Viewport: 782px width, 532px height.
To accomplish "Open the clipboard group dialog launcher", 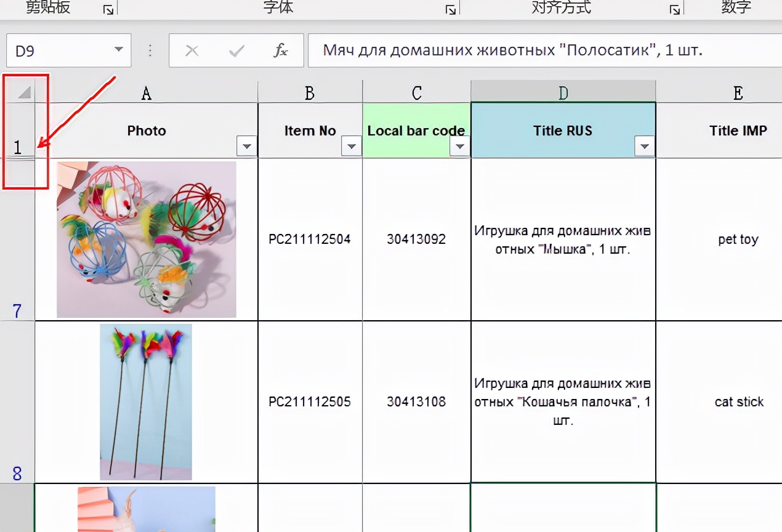I will click(108, 9).
